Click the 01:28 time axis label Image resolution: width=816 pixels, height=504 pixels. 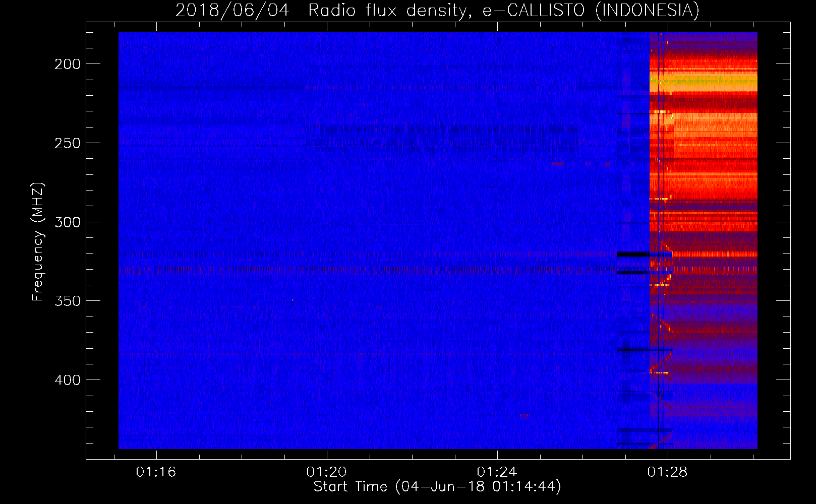click(667, 472)
